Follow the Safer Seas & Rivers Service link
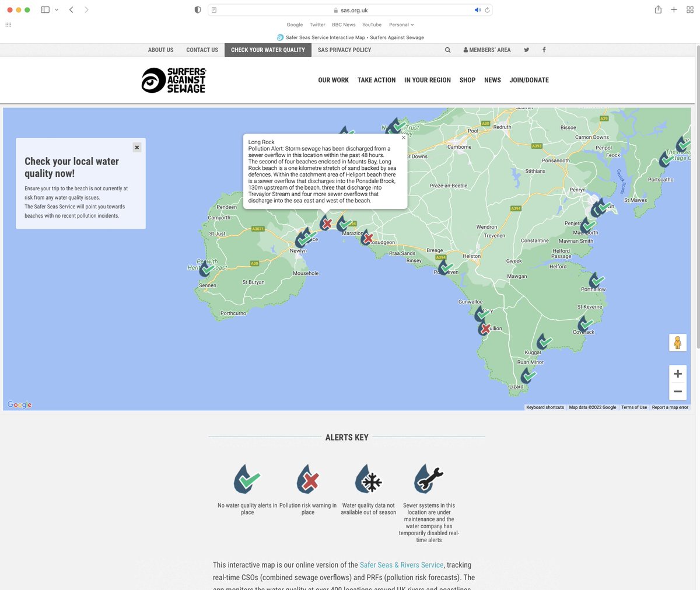Screen dimensions: 700x590 (401, 565)
